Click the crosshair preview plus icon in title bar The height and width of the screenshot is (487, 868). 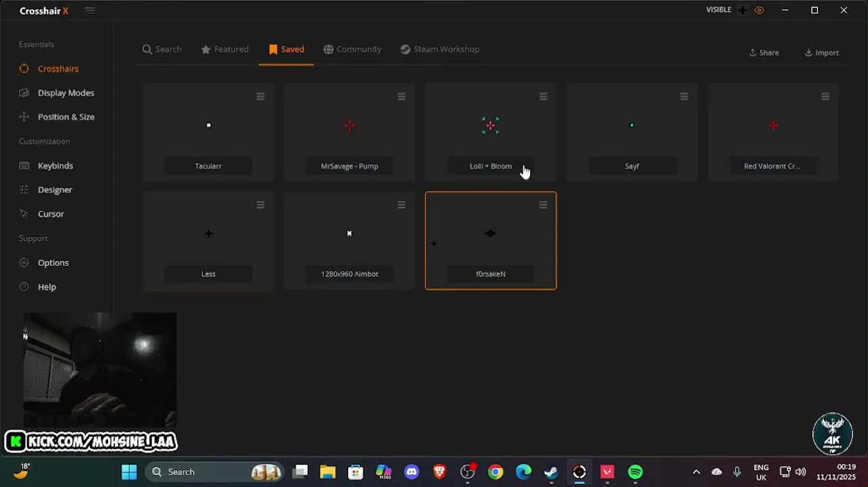[x=743, y=10]
